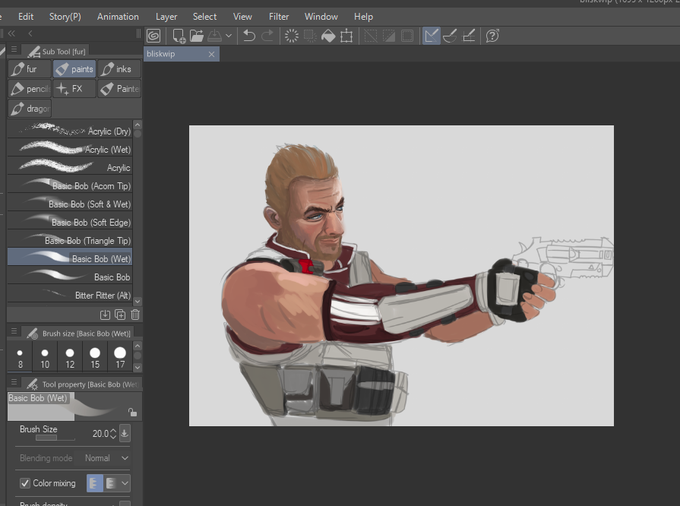
Task: Select the paints sub tool group
Action: coord(74,69)
